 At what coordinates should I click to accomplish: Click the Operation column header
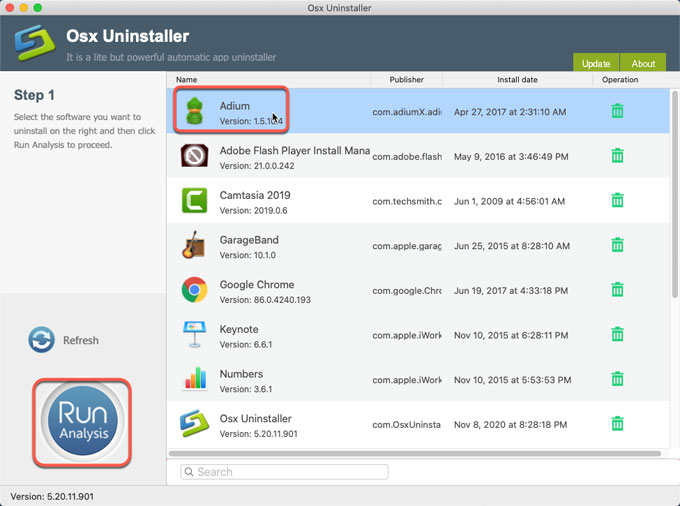[620, 80]
